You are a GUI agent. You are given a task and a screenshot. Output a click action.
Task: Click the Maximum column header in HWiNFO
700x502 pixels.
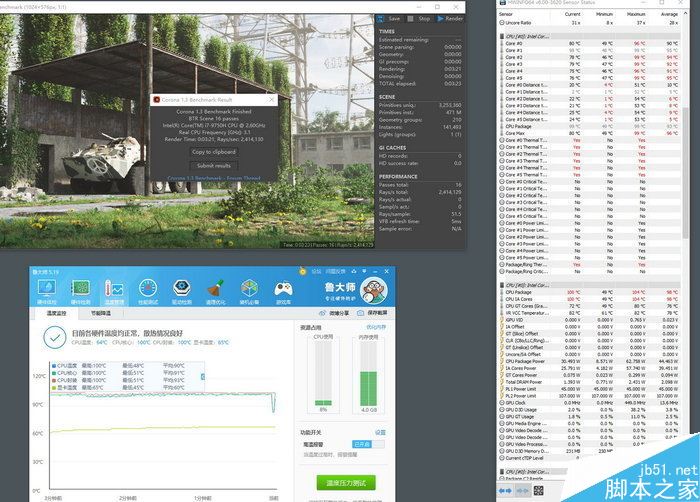[636, 14]
